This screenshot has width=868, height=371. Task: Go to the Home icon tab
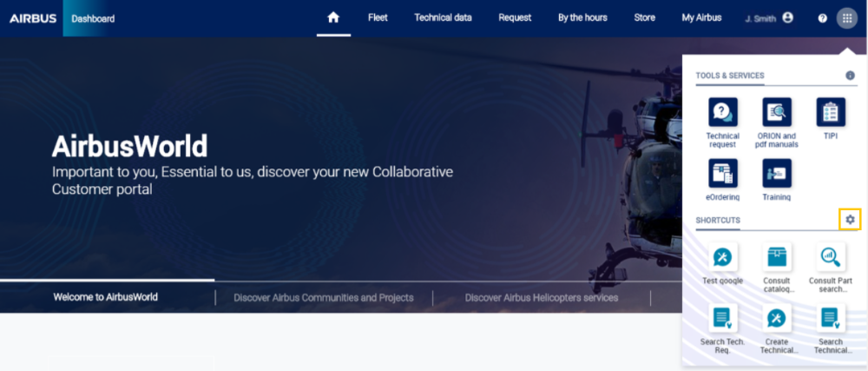(333, 17)
